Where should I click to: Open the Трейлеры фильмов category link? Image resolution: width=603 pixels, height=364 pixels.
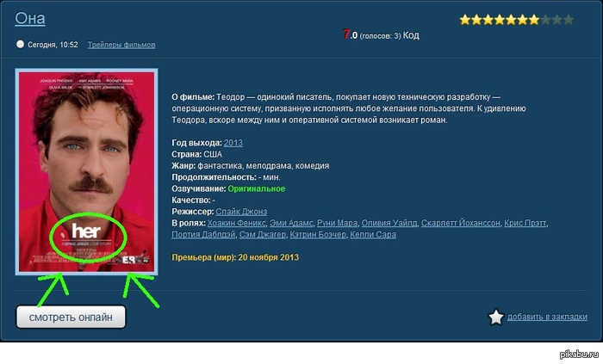click(x=121, y=45)
